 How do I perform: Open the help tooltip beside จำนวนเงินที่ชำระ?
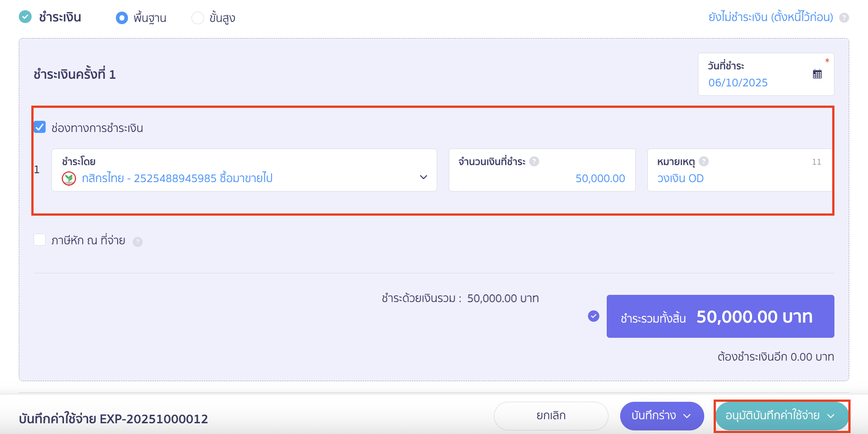pos(534,162)
